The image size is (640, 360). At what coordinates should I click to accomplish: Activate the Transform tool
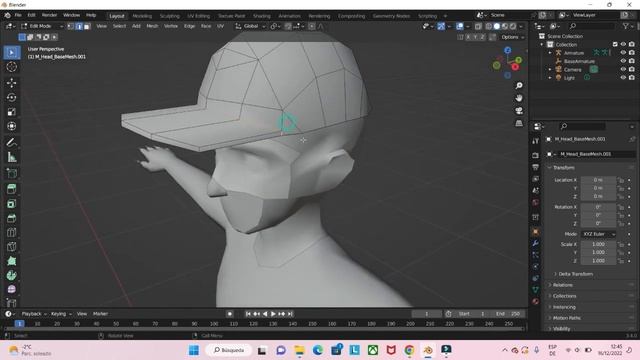pyautogui.click(x=12, y=126)
